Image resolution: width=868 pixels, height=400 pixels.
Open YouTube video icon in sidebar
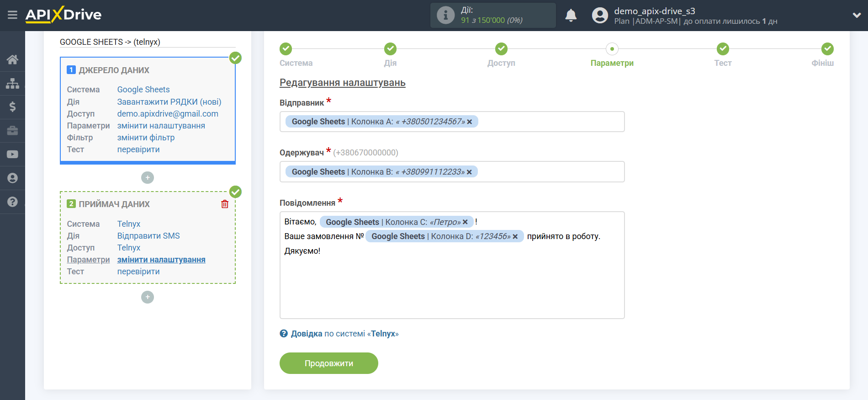tap(12, 155)
